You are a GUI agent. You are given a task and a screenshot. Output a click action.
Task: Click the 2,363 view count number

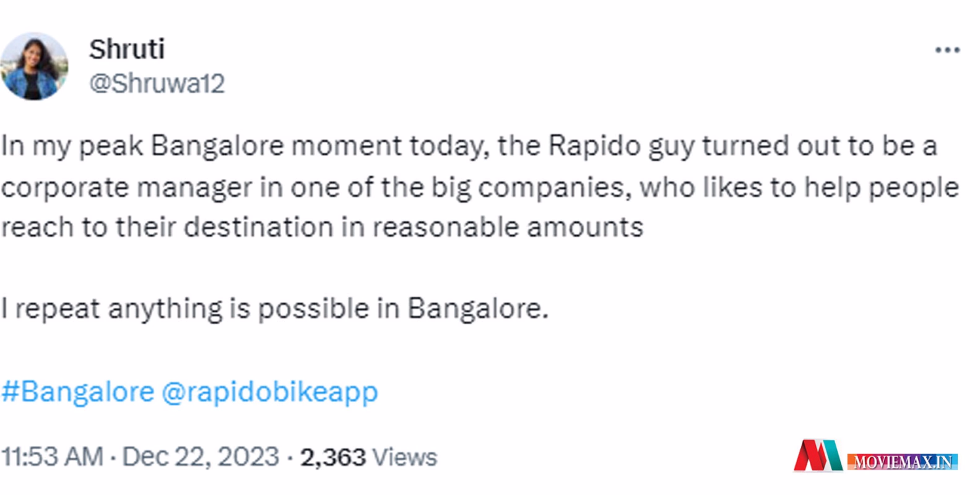(x=333, y=457)
